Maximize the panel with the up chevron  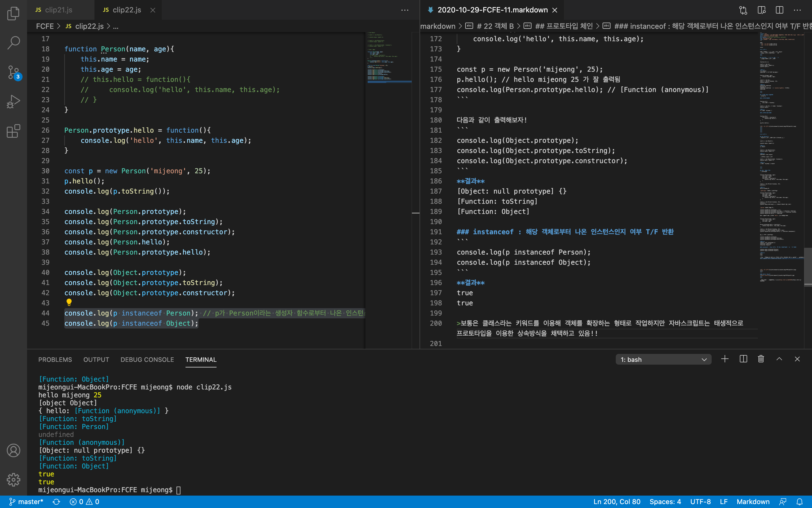[779, 359]
